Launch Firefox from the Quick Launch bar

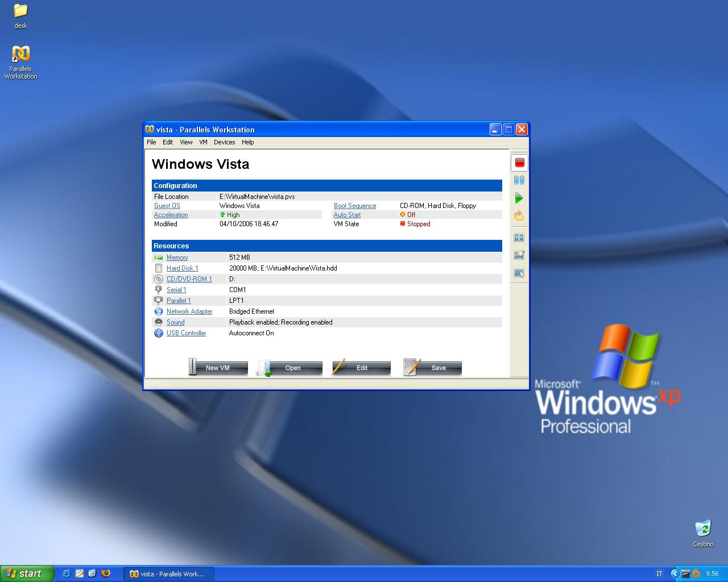[105, 573]
